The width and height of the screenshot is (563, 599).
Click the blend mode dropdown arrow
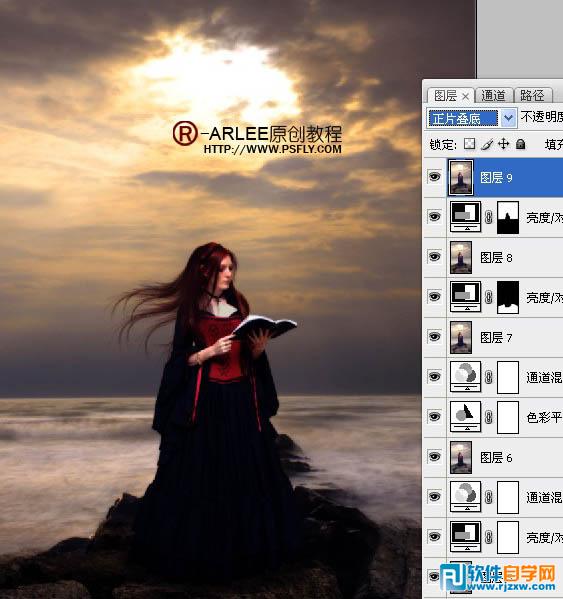[x=508, y=118]
